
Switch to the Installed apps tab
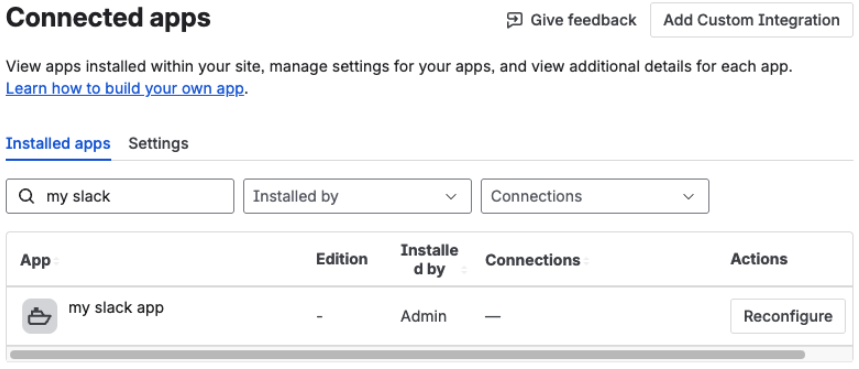pos(58,144)
